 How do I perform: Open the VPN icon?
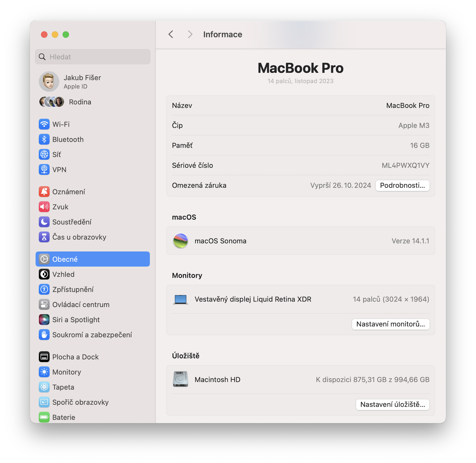coord(44,170)
